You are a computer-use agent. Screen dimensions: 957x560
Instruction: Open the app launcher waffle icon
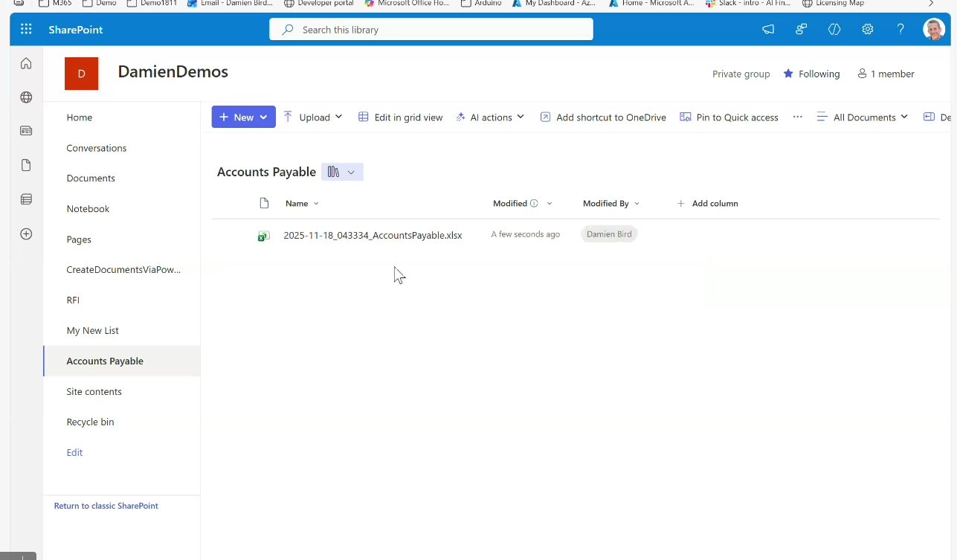26,30
